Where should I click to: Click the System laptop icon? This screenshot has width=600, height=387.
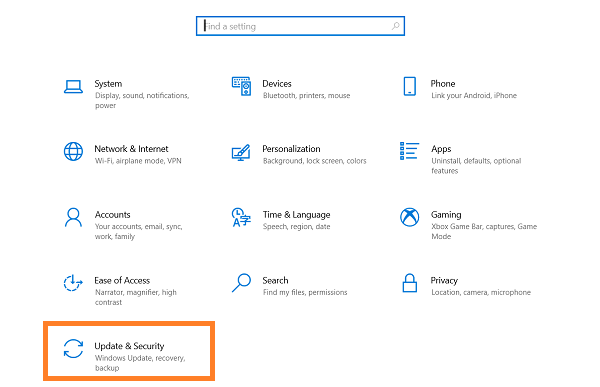[x=73, y=87]
